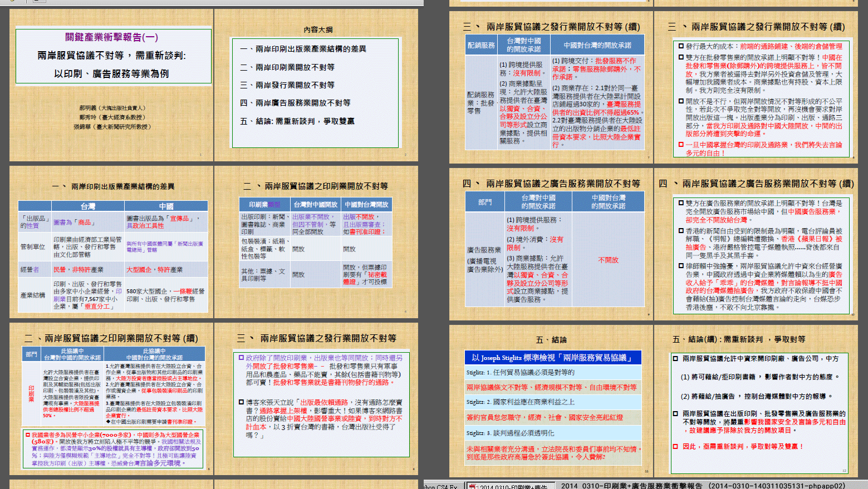Image resolution: width=868 pixels, height=489 pixels.
Task: Click outline item 五、結論: 需重新談判，爭取雙贏
Action: pyautogui.click(x=297, y=121)
